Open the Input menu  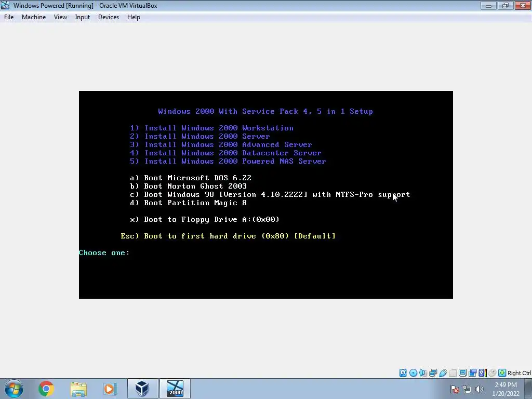(83, 17)
